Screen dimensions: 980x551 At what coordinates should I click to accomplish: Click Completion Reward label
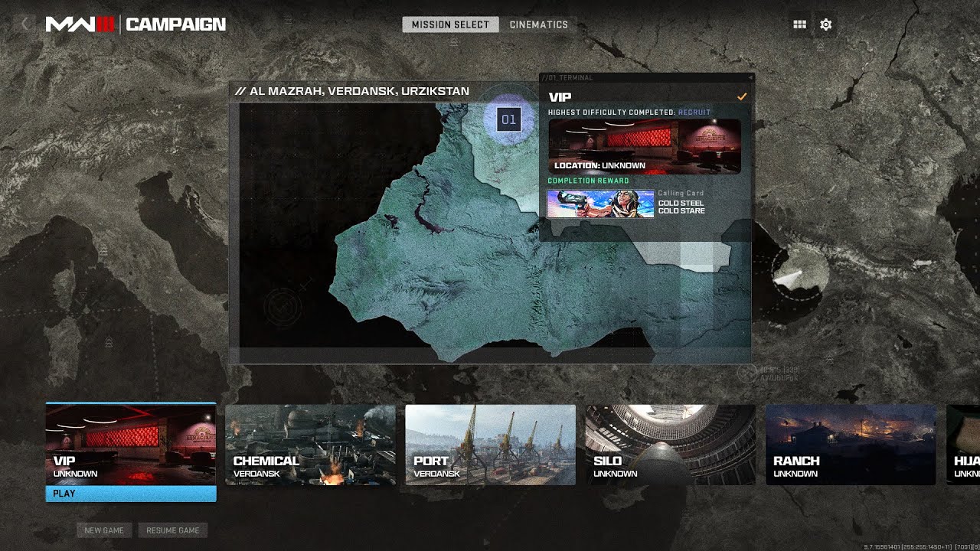(589, 181)
